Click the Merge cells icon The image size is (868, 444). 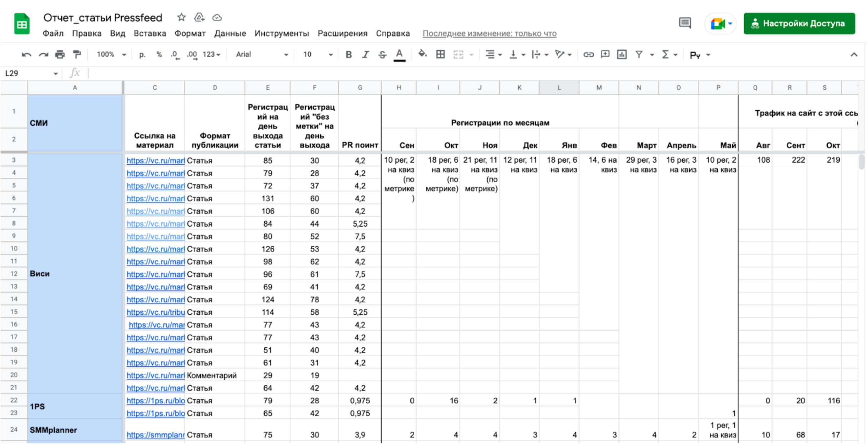(458, 55)
